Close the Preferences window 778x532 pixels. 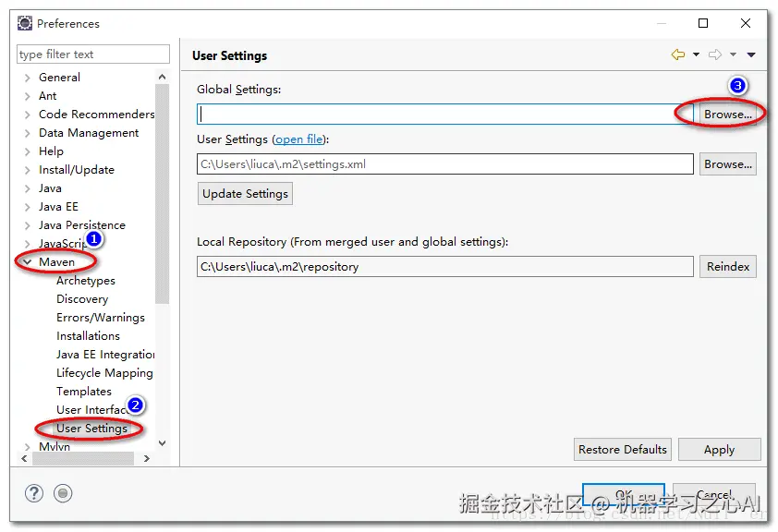746,23
